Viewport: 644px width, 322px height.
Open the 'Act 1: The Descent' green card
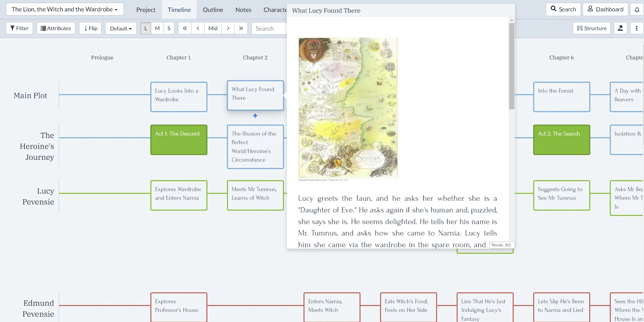click(x=179, y=140)
